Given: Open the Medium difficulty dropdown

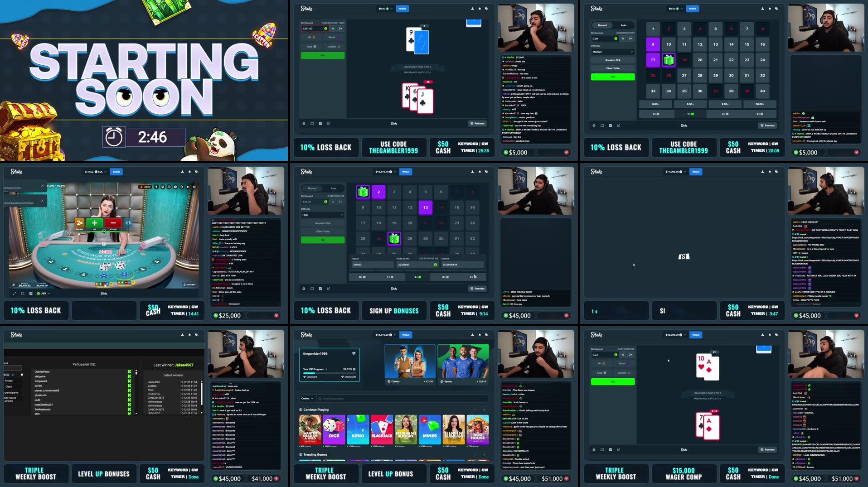Looking at the screenshot, I should point(613,52).
